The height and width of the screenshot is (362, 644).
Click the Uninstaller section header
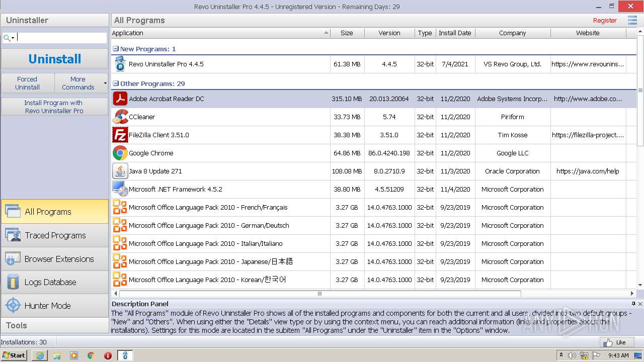54,20
